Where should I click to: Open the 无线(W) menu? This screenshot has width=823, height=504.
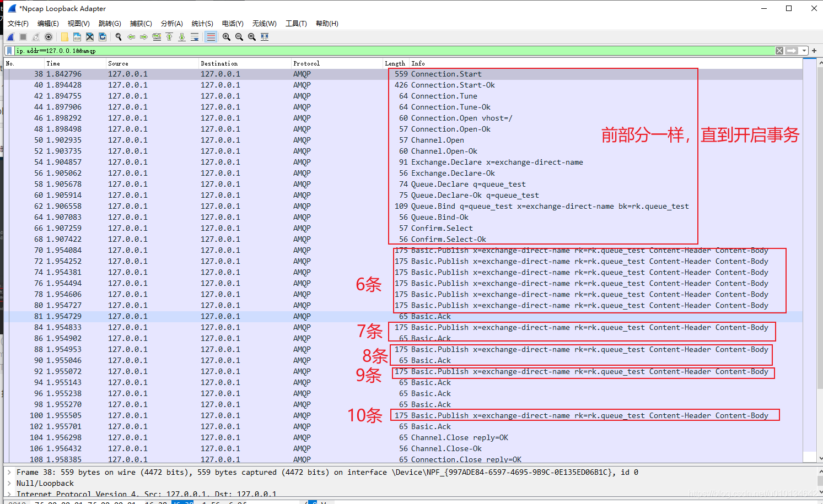tap(265, 24)
